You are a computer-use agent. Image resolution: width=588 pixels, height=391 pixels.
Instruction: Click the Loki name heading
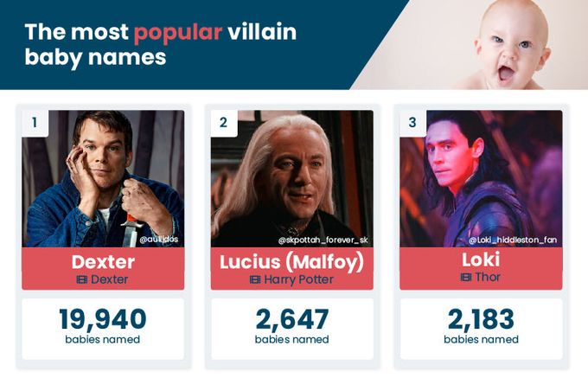point(481,260)
